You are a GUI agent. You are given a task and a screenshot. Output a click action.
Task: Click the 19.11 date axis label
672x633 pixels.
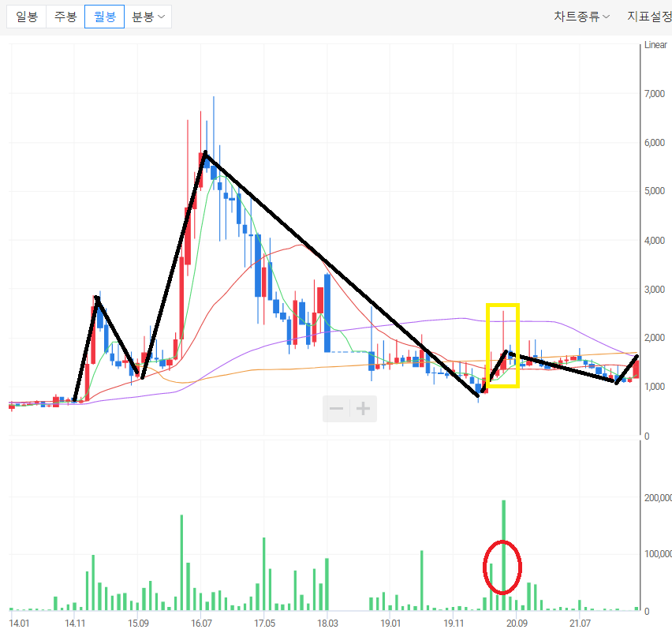454,624
